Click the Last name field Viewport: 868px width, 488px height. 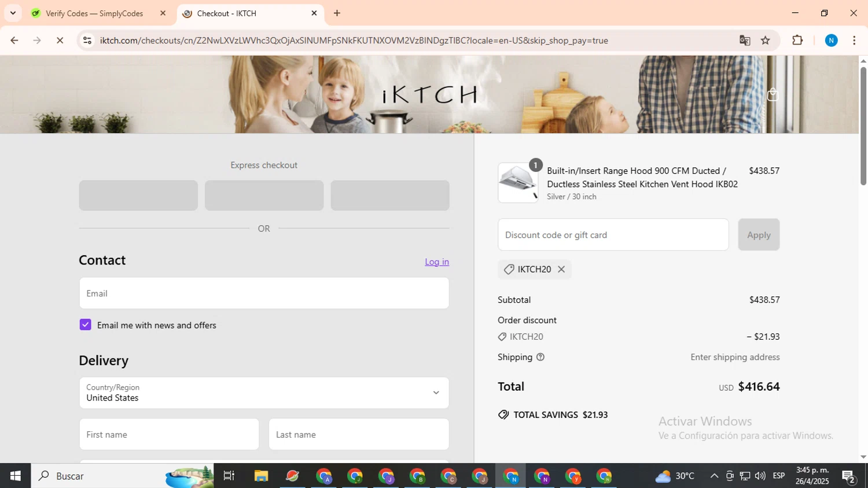click(359, 434)
